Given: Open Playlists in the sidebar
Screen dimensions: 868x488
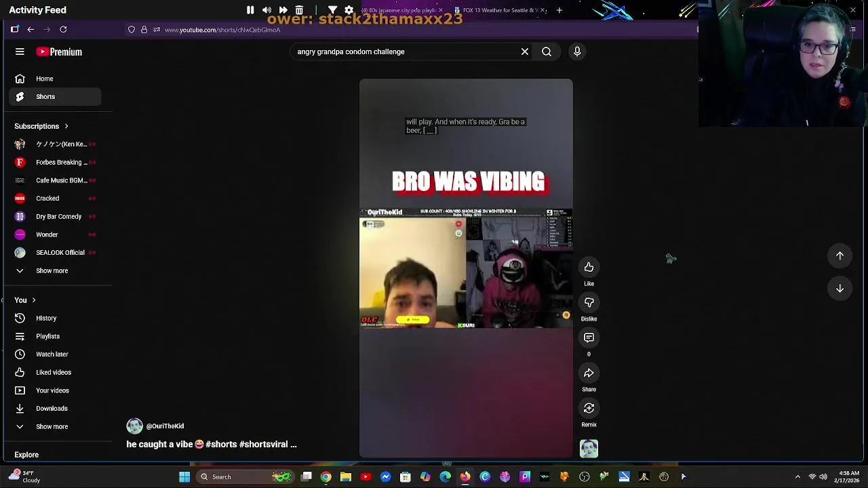Looking at the screenshot, I should tap(56, 336).
